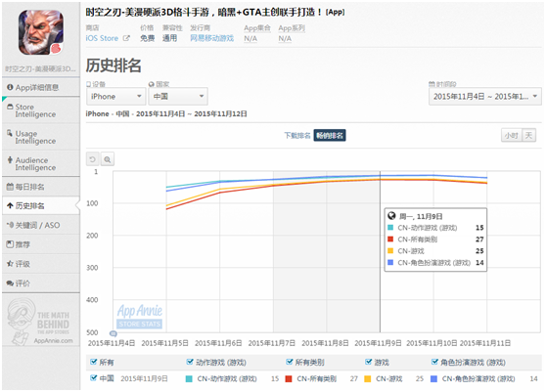Click the info icon beside App详细信息
The height and width of the screenshot is (392, 546).
(x=10, y=87)
